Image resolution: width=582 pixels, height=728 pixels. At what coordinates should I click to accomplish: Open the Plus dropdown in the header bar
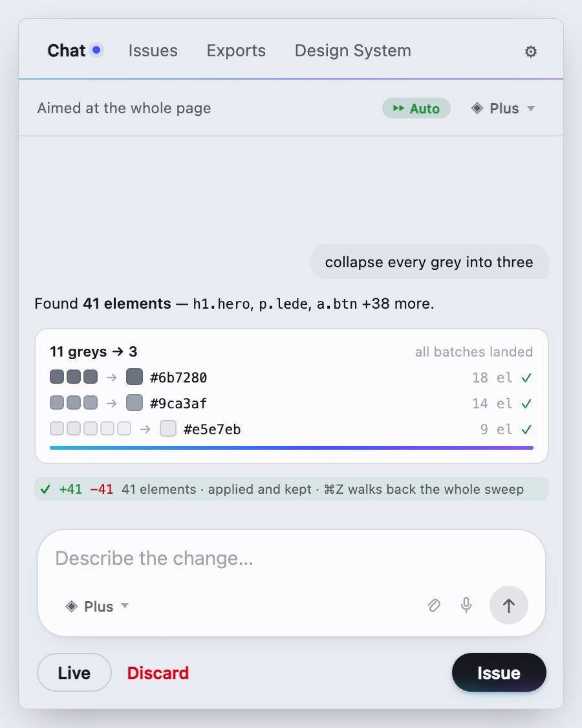504,108
